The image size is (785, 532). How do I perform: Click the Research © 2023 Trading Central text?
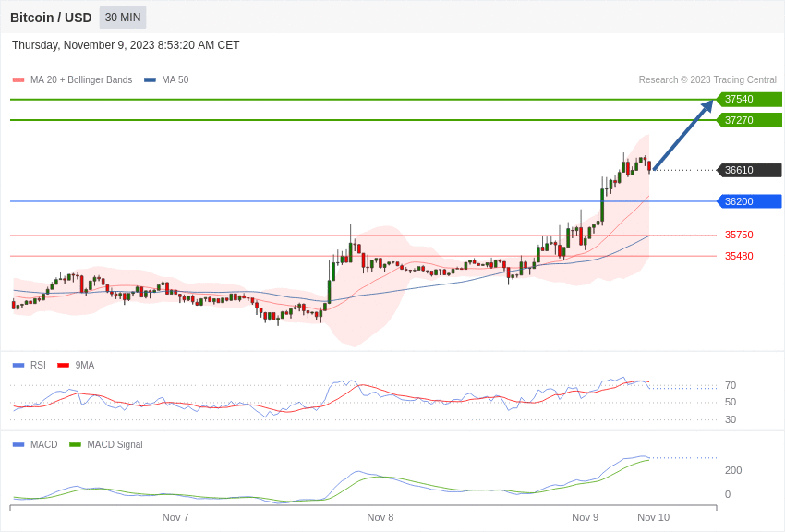coord(707,79)
